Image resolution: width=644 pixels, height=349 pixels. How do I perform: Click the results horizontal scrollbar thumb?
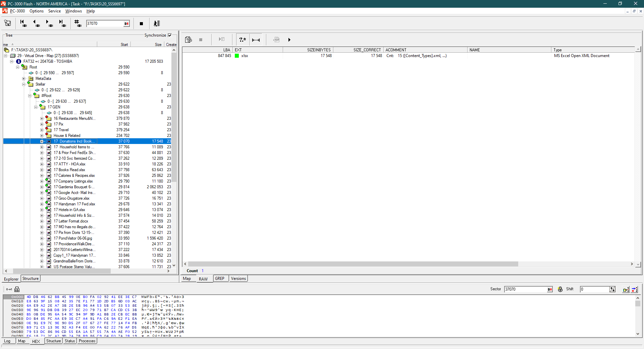coord(353,264)
